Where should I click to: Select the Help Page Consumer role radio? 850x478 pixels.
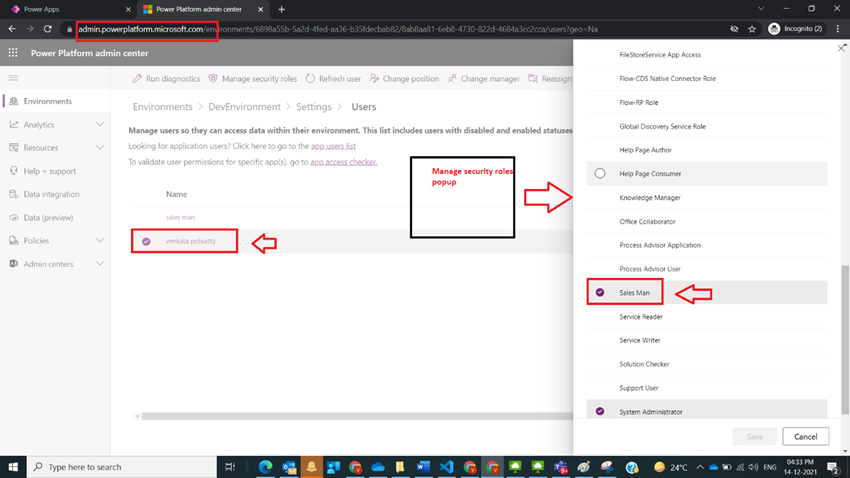(600, 173)
